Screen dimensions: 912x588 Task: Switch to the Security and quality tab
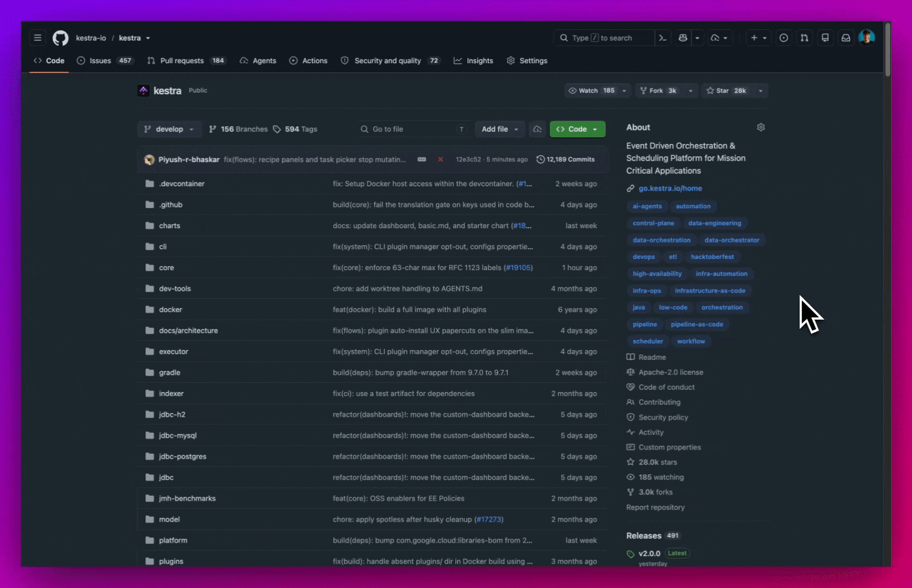click(x=390, y=60)
